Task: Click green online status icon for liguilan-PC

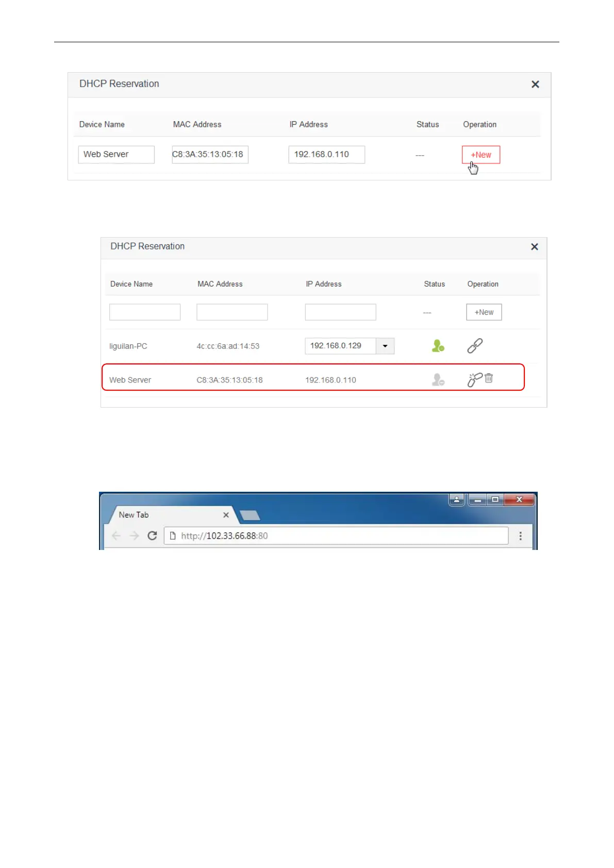Action: coord(438,346)
